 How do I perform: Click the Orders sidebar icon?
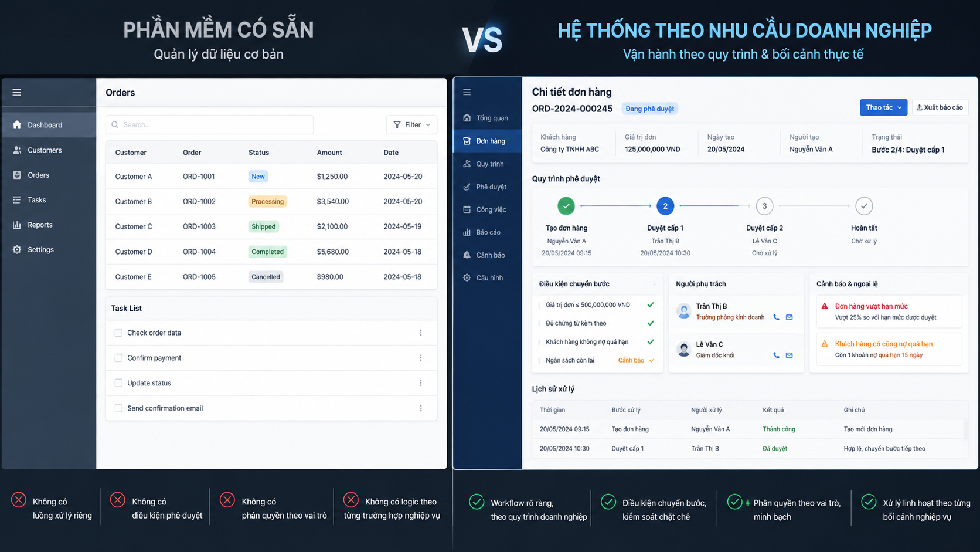click(17, 175)
